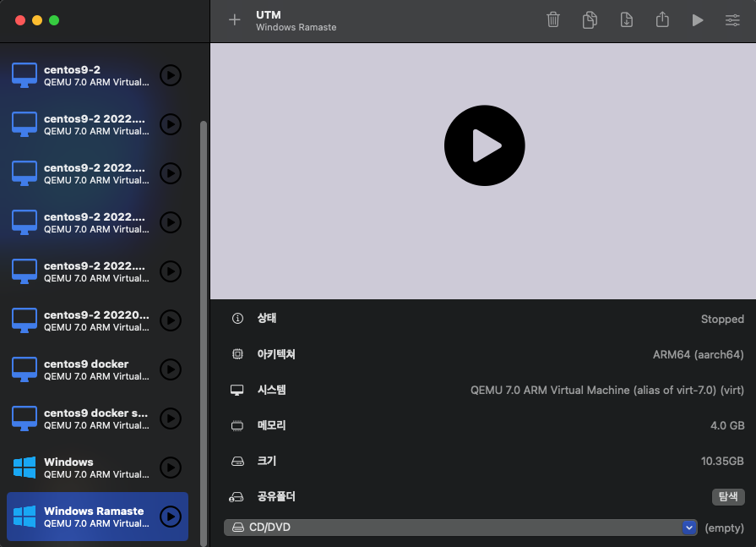
Task: Select the centos9 docker s... VM entry
Action: [x=97, y=418]
